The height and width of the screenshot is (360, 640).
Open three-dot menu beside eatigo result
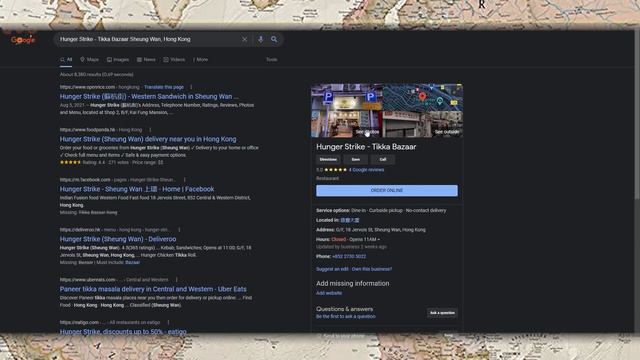tap(168, 322)
